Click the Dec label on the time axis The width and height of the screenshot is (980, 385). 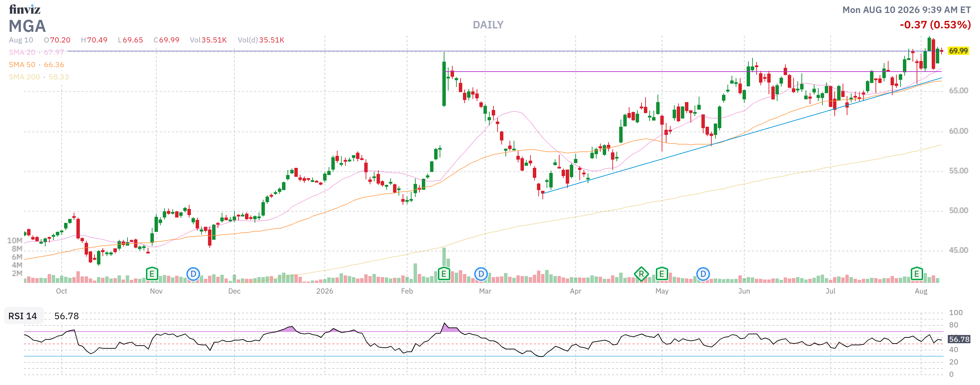(x=234, y=291)
